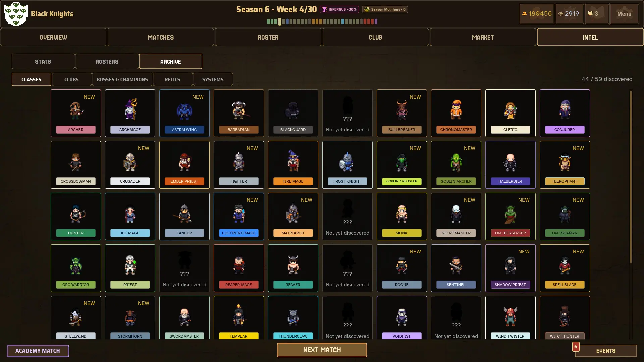
Task: View the Necromancer class portrait
Action: coord(456,214)
